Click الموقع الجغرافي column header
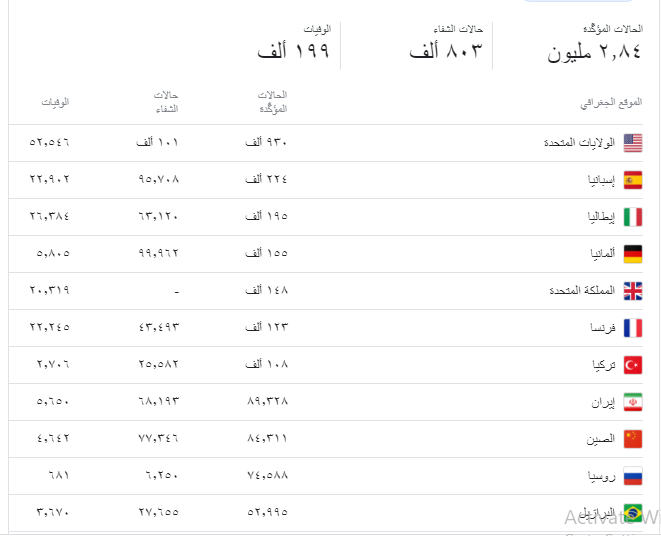This screenshot has width=661, height=536. (x=611, y=103)
